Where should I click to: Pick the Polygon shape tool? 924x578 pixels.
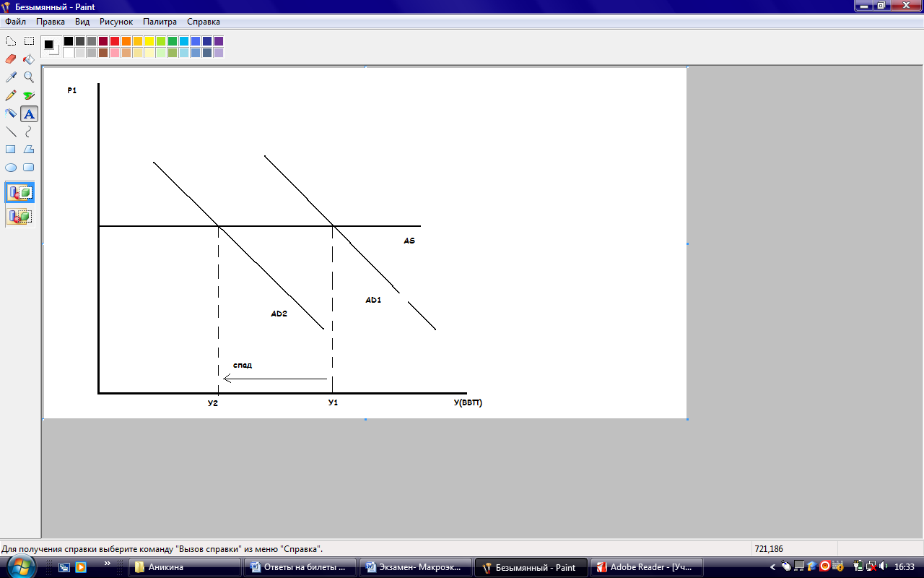(x=29, y=150)
